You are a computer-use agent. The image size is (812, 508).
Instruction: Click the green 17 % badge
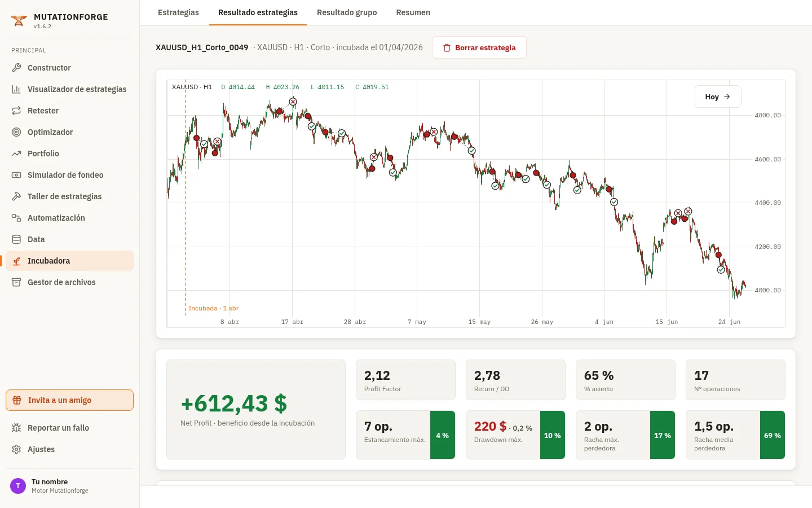click(x=663, y=435)
